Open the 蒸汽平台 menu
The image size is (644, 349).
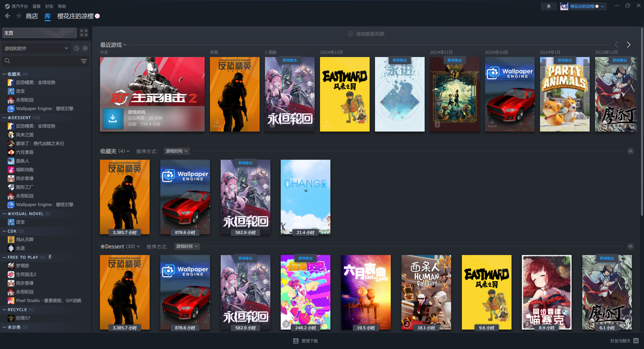pyautogui.click(x=17, y=6)
